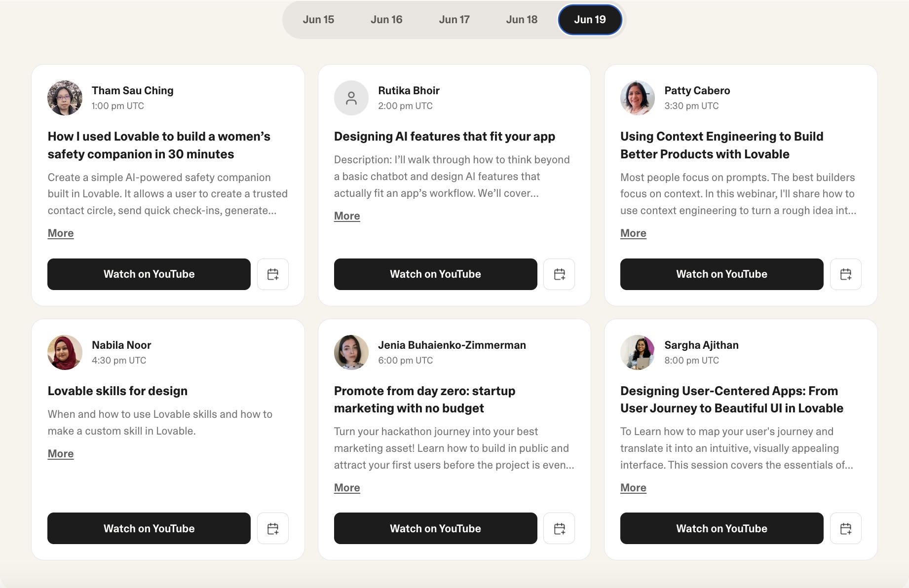Watch Lovable skills for design on YouTube
This screenshot has width=909, height=588.
[x=149, y=528]
